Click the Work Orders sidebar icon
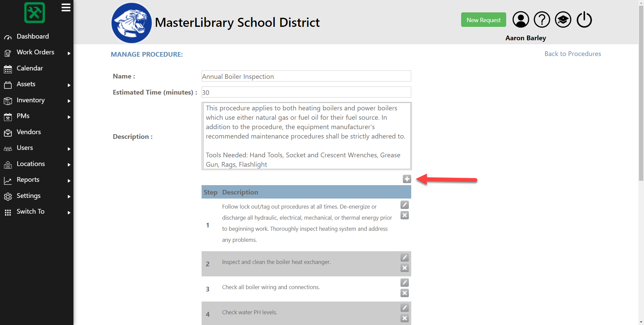 point(8,53)
